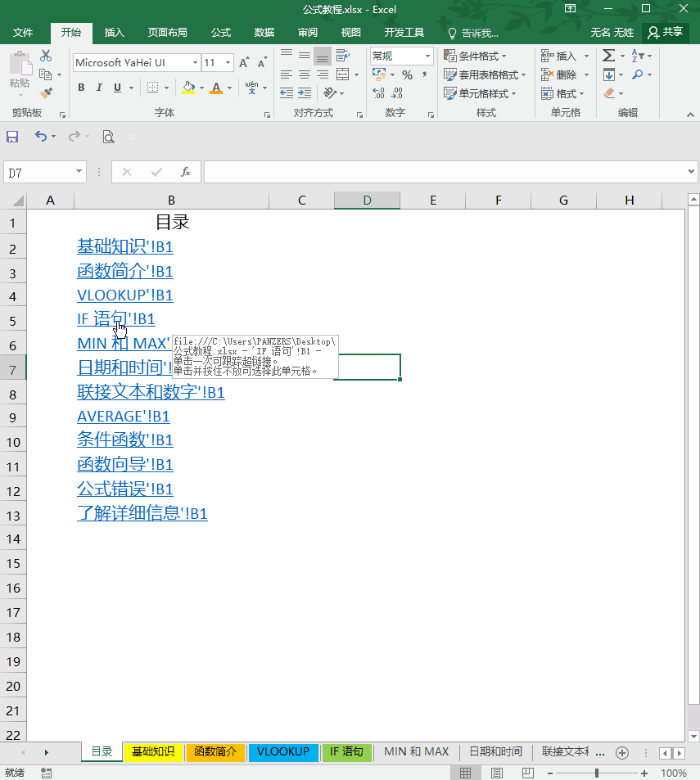Apply comma style number format
The height and width of the screenshot is (780, 700).
(x=424, y=74)
